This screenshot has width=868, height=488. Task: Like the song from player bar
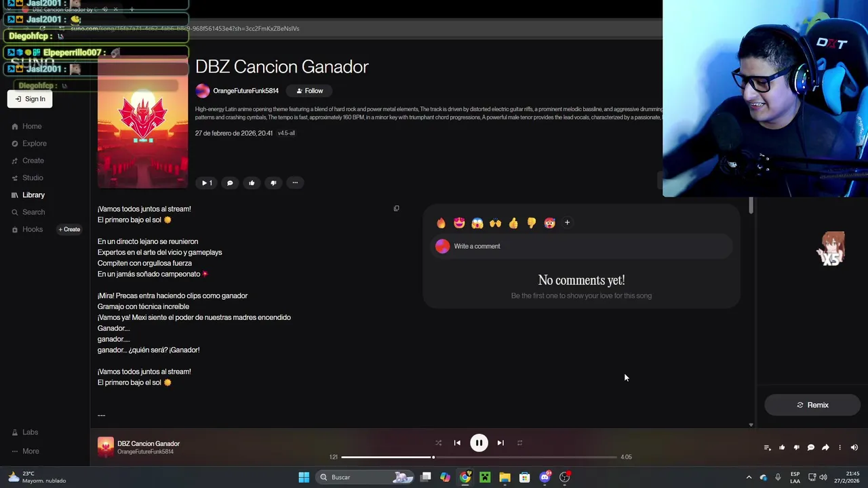click(782, 447)
